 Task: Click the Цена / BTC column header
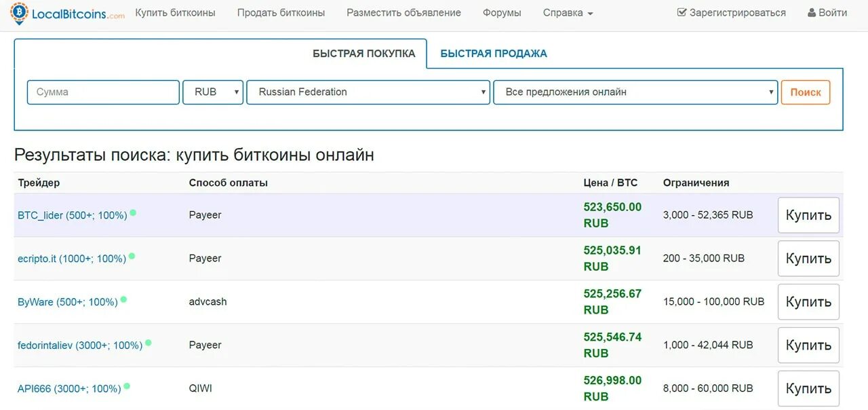tap(610, 183)
